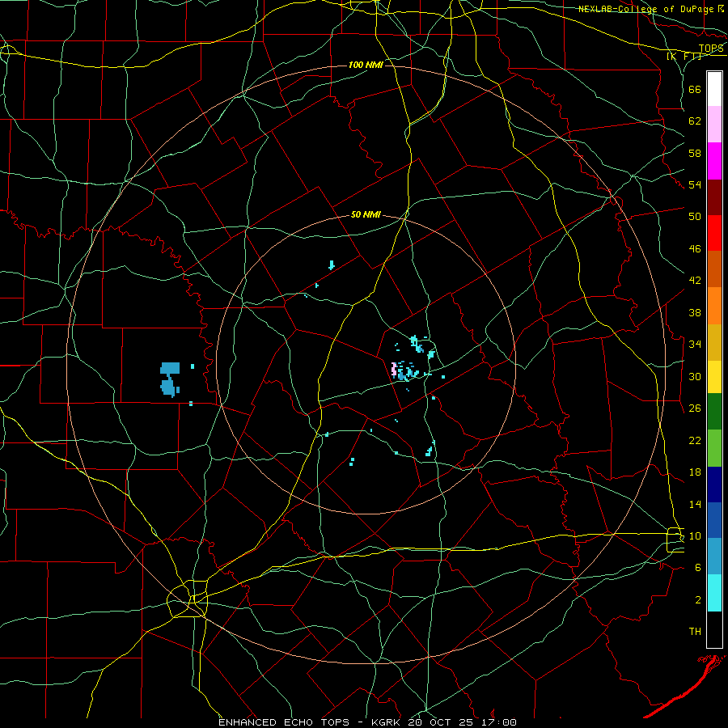728x728 pixels.
Task: Click the legend value 26
Action: 695,408
